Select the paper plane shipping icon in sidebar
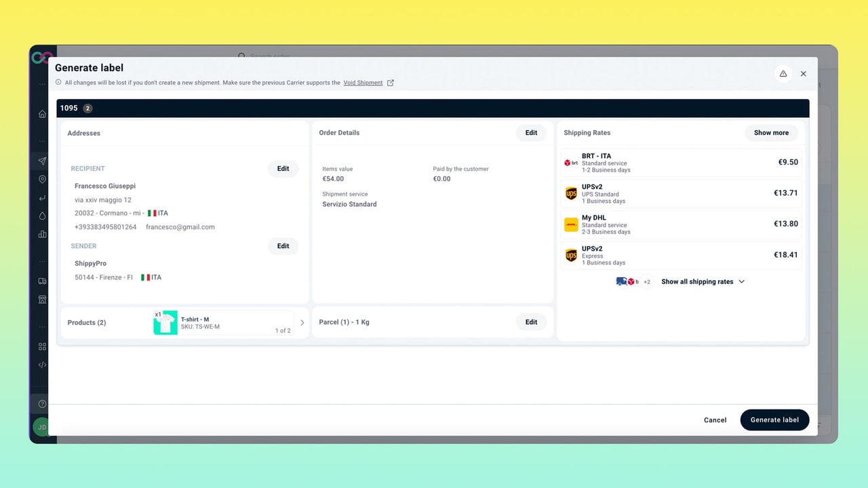868x488 pixels. point(42,161)
